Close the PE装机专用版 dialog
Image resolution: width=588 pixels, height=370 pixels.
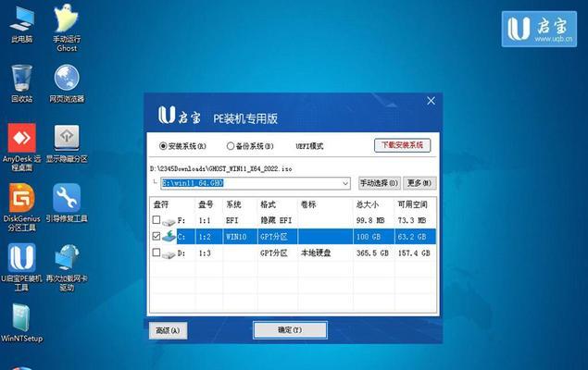coord(432,101)
